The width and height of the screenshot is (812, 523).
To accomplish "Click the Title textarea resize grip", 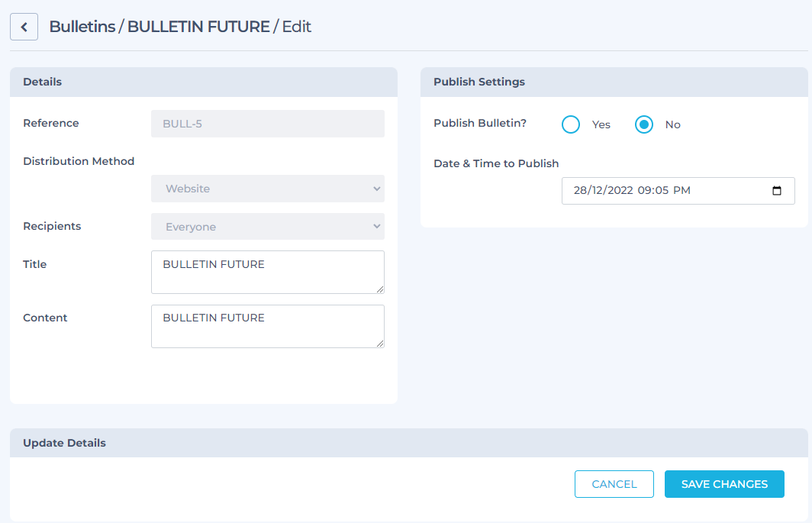I will 379,289.
